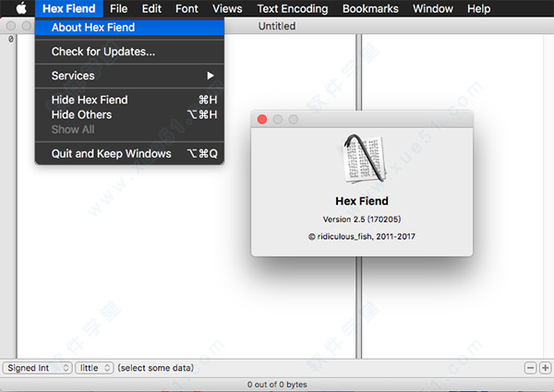Click the ridiculous_fish copyright text

click(362, 236)
